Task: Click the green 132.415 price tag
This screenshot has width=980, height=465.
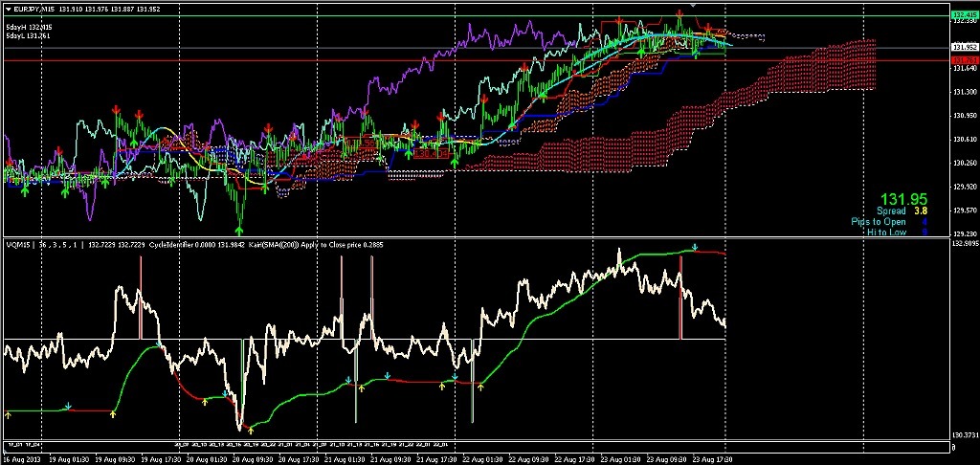Action: coord(963,14)
